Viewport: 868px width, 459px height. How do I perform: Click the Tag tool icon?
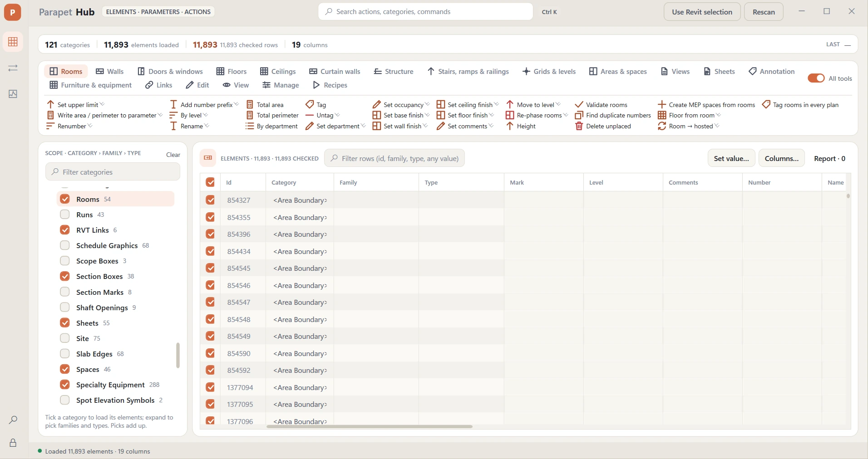[x=310, y=105]
